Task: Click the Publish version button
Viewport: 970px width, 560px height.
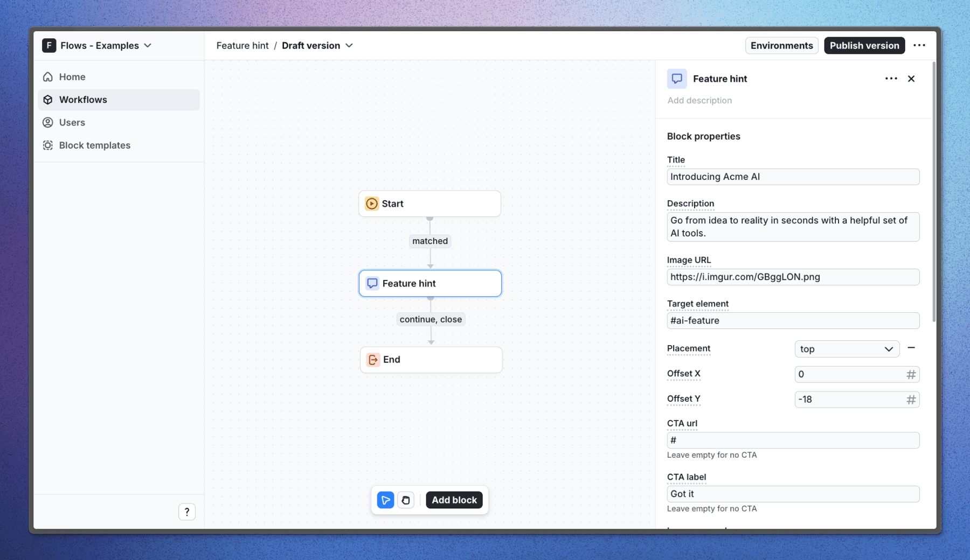Action: [864, 45]
